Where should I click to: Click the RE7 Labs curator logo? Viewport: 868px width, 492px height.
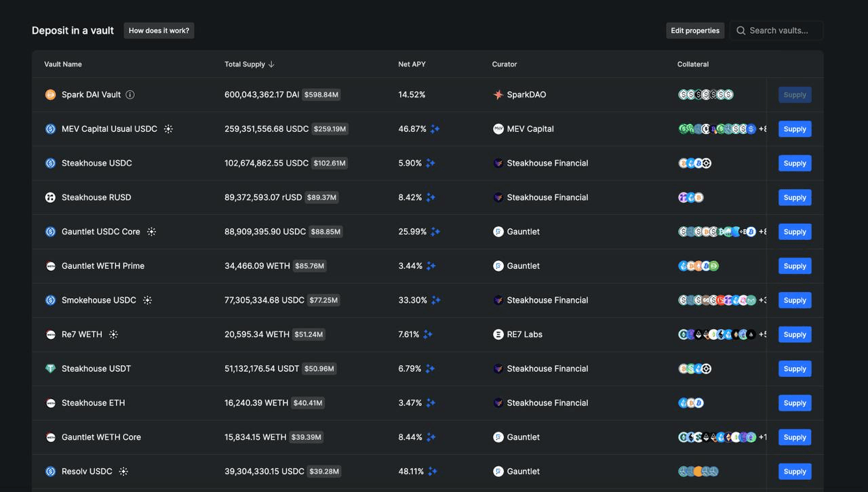[498, 335]
